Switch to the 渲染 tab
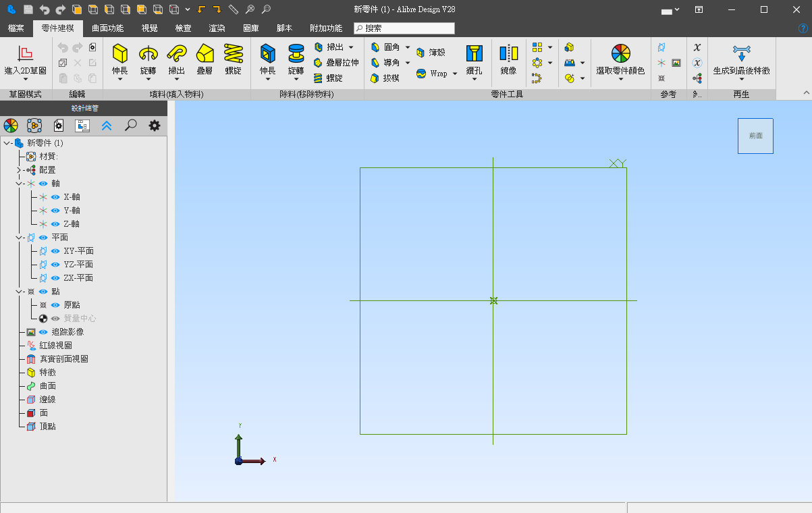Screen dimensions: 812x513 coord(217,28)
